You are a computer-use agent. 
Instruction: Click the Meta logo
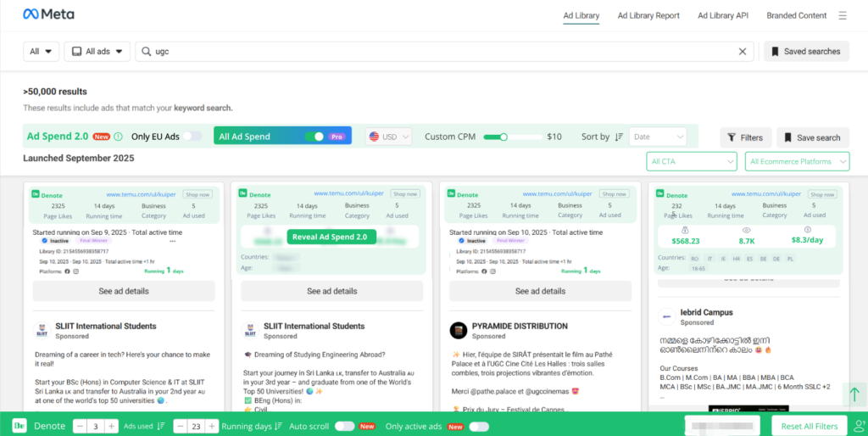point(48,14)
